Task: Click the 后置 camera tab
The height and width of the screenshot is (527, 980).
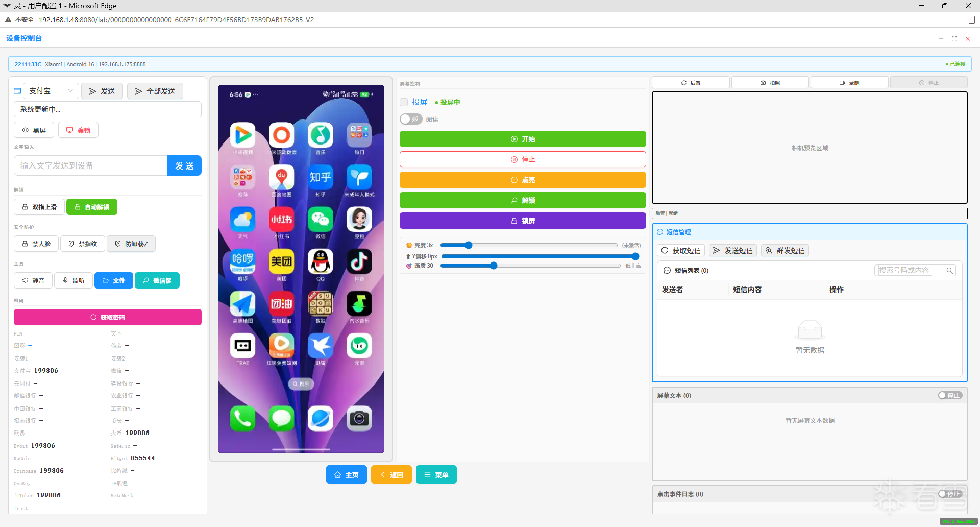Action: [691, 83]
